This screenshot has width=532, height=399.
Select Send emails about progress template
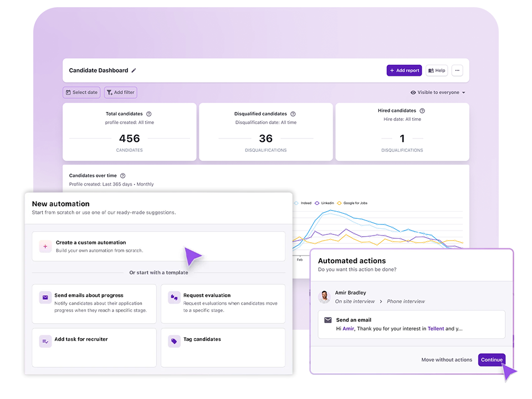[x=95, y=303]
